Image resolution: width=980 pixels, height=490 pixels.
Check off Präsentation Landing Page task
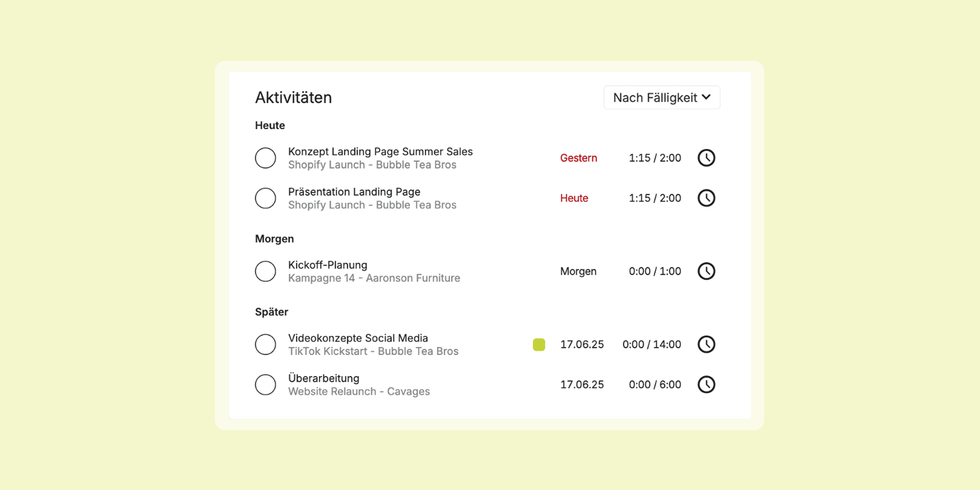click(x=265, y=198)
